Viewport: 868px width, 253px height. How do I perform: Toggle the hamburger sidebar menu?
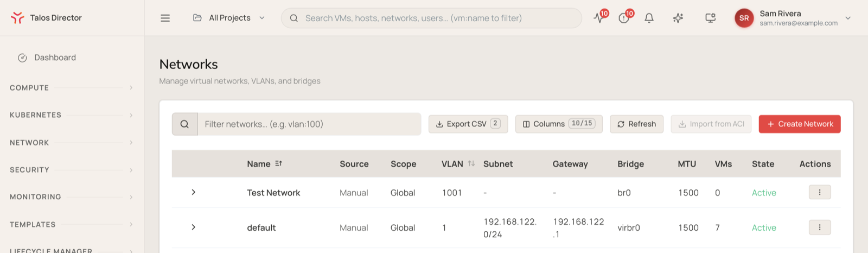tap(165, 18)
